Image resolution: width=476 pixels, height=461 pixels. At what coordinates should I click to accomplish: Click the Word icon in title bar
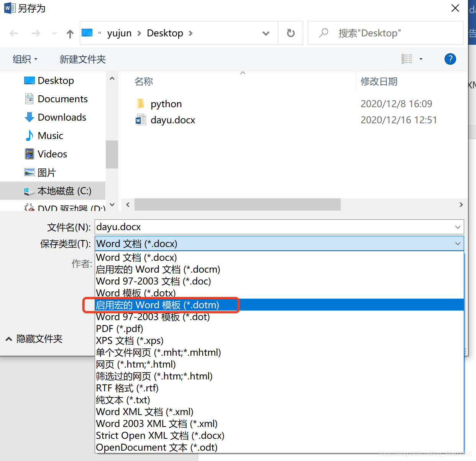coord(10,8)
